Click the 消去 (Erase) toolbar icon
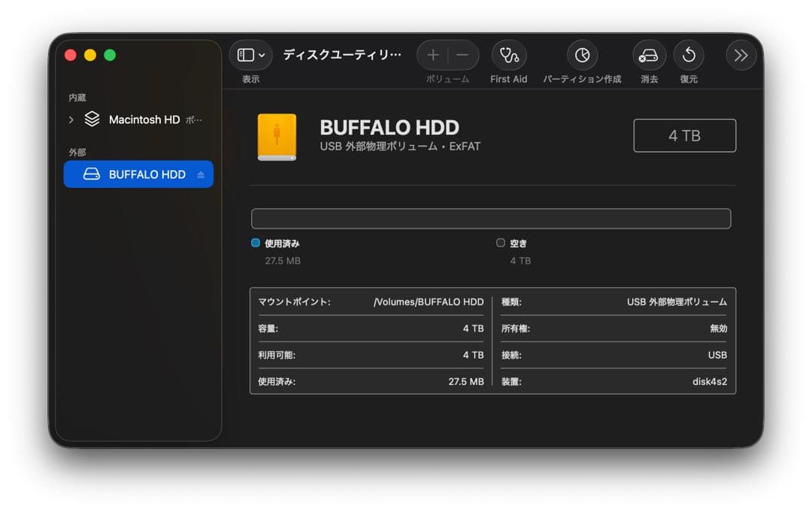 tap(648, 55)
